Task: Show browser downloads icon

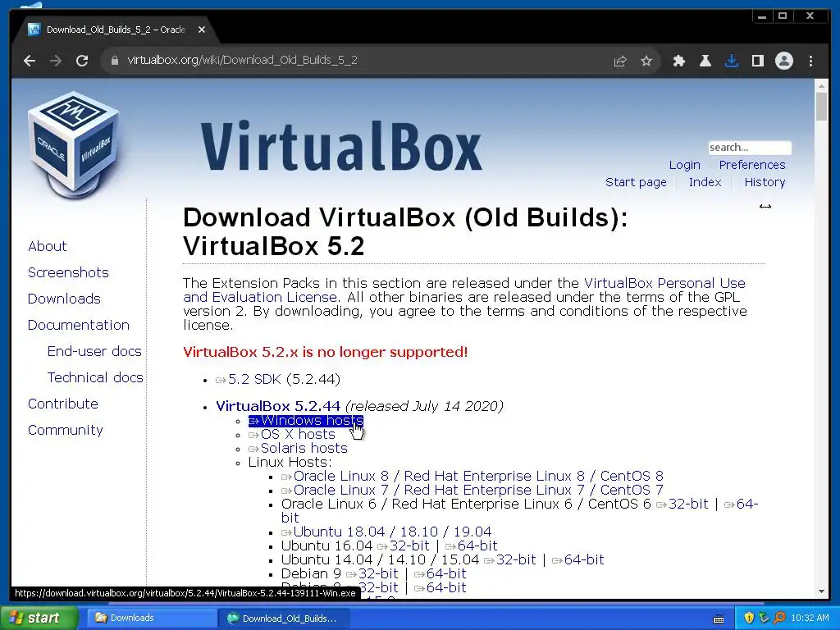Action: coord(731,61)
